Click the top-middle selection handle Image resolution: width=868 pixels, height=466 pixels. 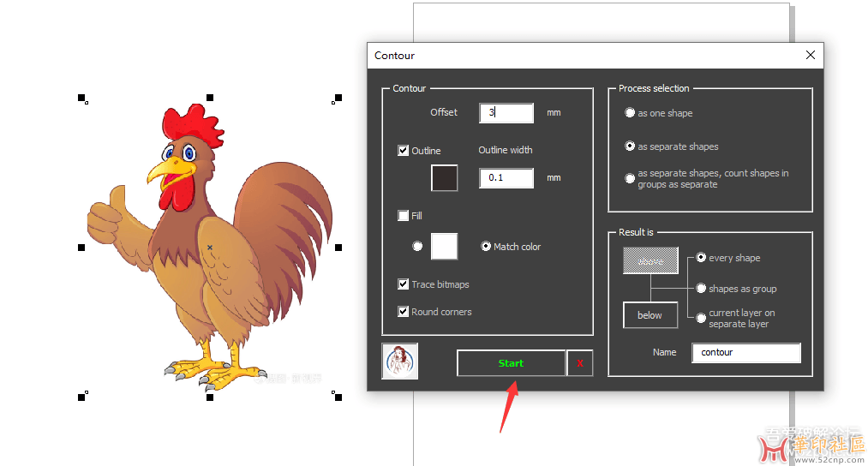[210, 98]
